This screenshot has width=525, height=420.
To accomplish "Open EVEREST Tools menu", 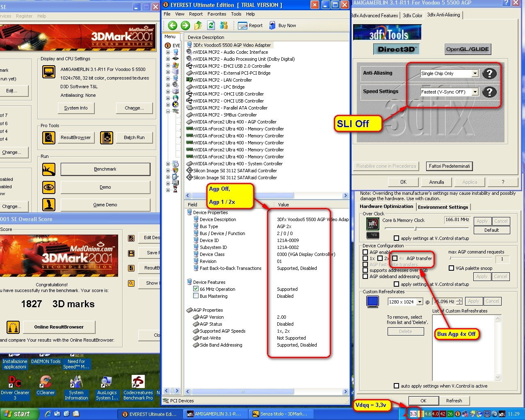I will click(236, 14).
